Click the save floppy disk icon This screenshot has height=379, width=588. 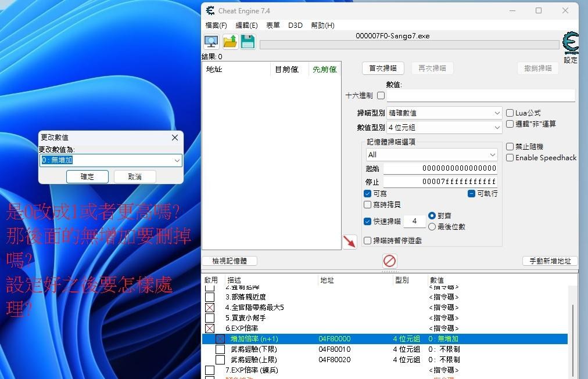pyautogui.click(x=248, y=41)
